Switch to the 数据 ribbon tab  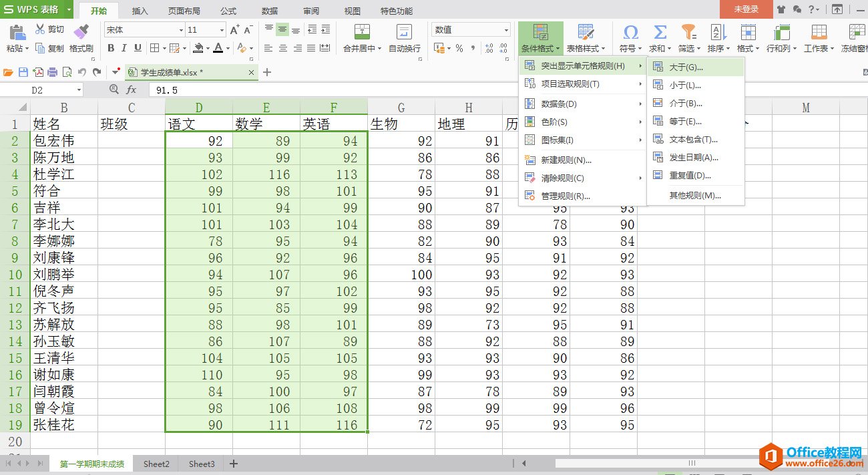pos(270,11)
